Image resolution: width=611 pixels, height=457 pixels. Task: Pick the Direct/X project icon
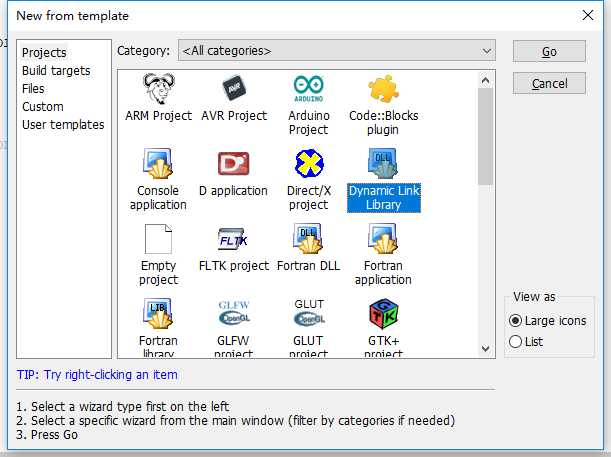click(309, 163)
